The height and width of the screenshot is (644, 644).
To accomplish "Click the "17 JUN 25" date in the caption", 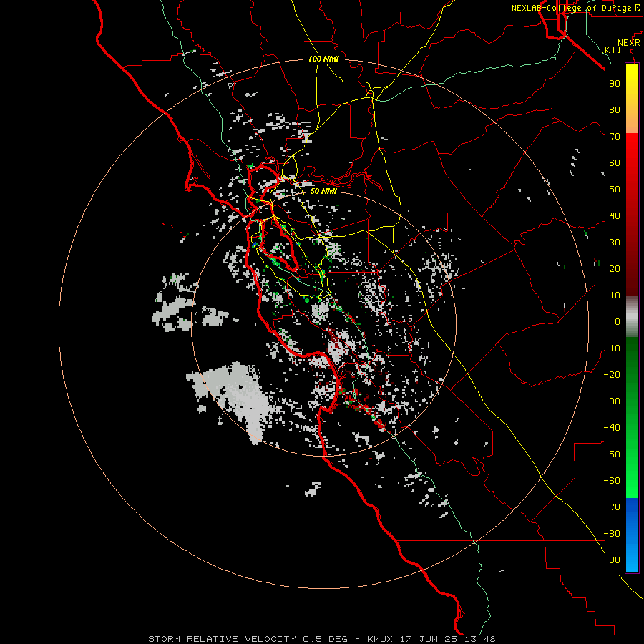I will pyautogui.click(x=429, y=639).
